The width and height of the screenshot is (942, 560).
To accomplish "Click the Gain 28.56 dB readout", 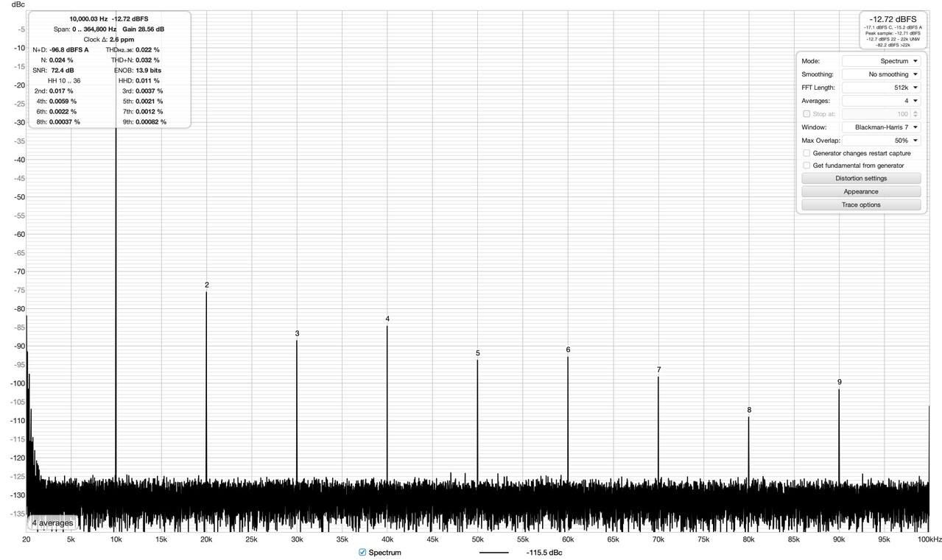I will 143,29.
